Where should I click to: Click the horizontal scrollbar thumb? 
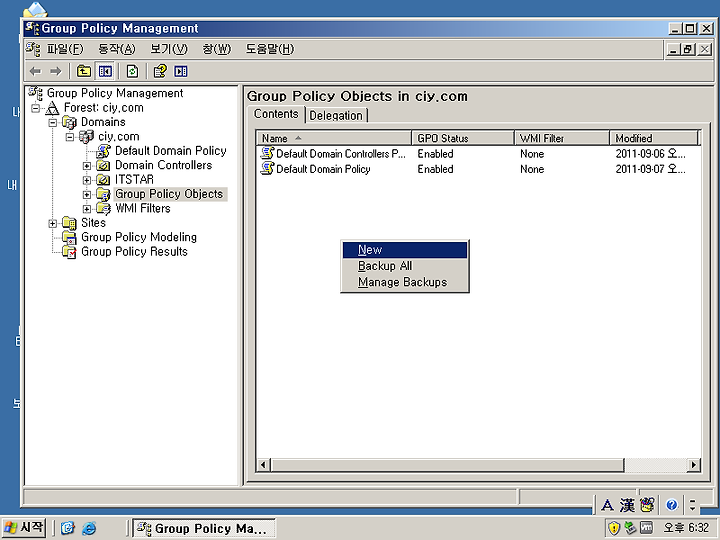tap(447, 465)
